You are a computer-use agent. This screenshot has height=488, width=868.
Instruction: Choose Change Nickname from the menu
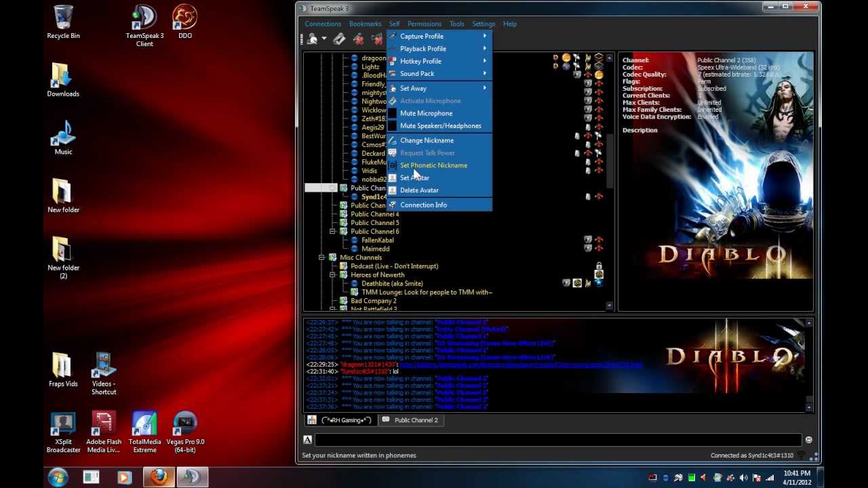(x=439, y=140)
